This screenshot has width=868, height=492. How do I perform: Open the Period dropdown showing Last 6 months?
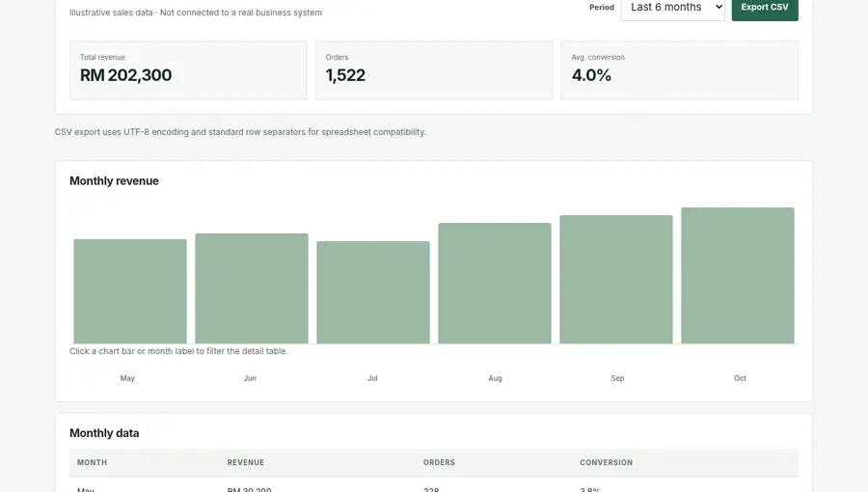672,8
